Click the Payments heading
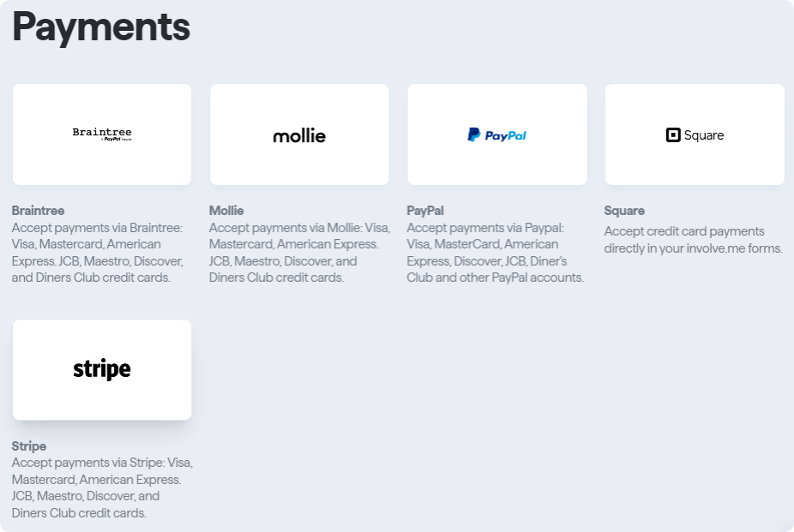The width and height of the screenshot is (794, 532). (101, 27)
